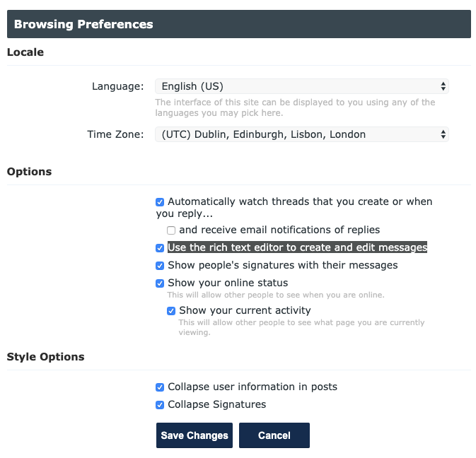This screenshot has width=476, height=458.
Task: Click the Language field label
Action: pos(118,86)
